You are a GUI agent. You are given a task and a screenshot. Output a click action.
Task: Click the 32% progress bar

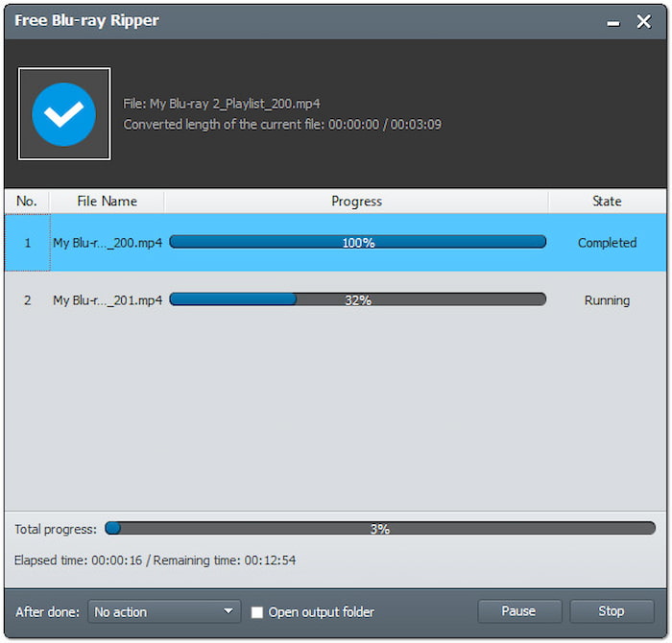click(x=358, y=300)
